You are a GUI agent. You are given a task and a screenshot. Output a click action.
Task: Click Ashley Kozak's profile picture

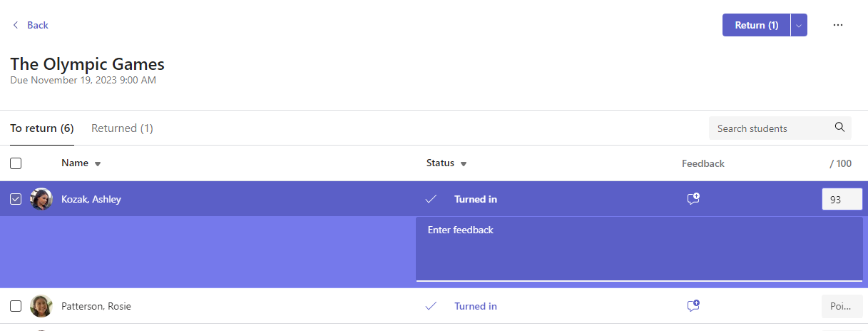(41, 199)
